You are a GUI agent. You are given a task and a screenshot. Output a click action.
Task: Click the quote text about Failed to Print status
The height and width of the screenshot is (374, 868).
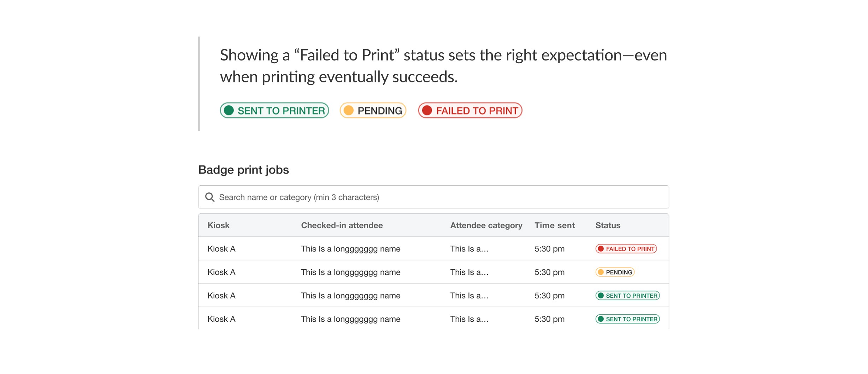443,66
